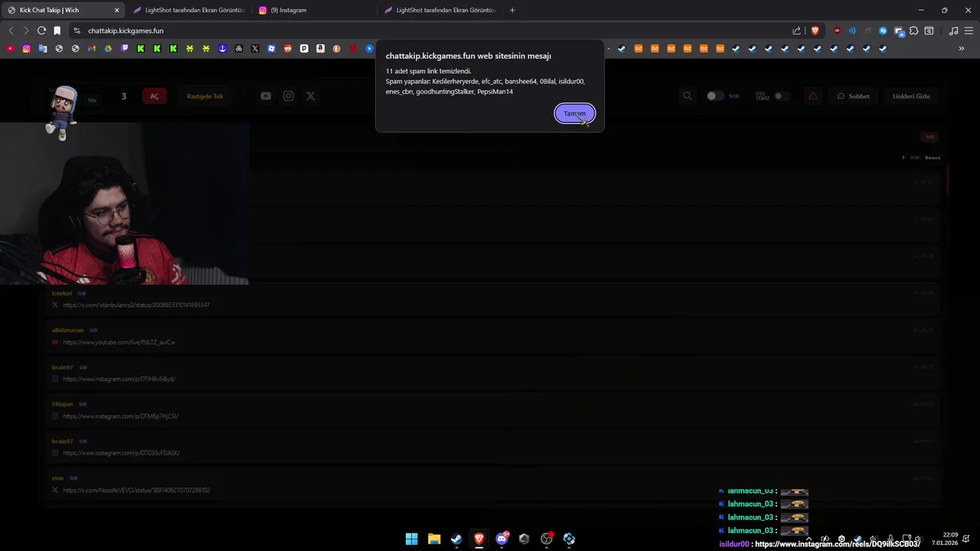Open a new tab with plus button
This screenshot has height=551, width=980.
pos(512,10)
